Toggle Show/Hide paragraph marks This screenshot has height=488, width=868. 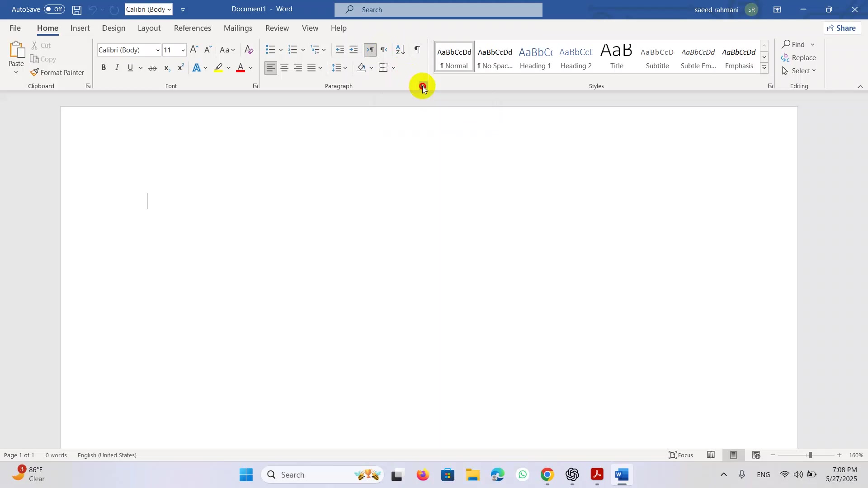pos(417,49)
